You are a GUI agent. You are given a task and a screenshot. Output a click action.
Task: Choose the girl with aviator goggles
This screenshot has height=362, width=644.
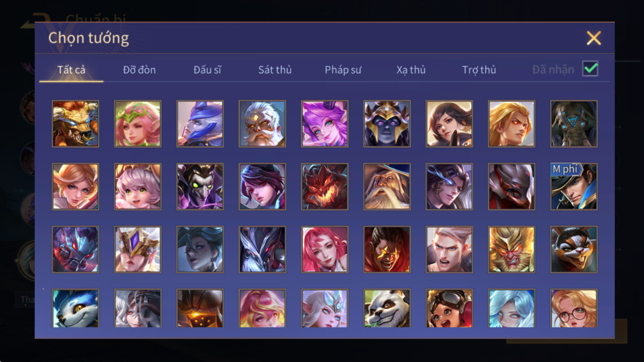click(449, 308)
